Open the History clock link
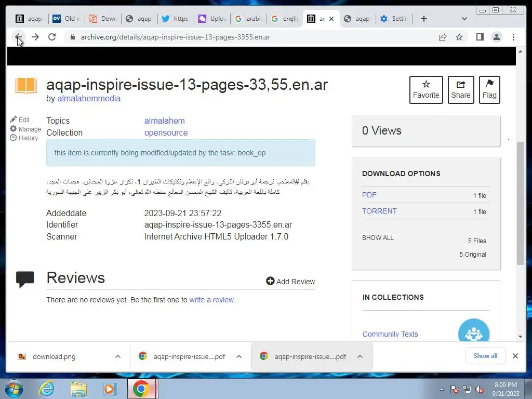The width and height of the screenshot is (532, 399). 24,138
